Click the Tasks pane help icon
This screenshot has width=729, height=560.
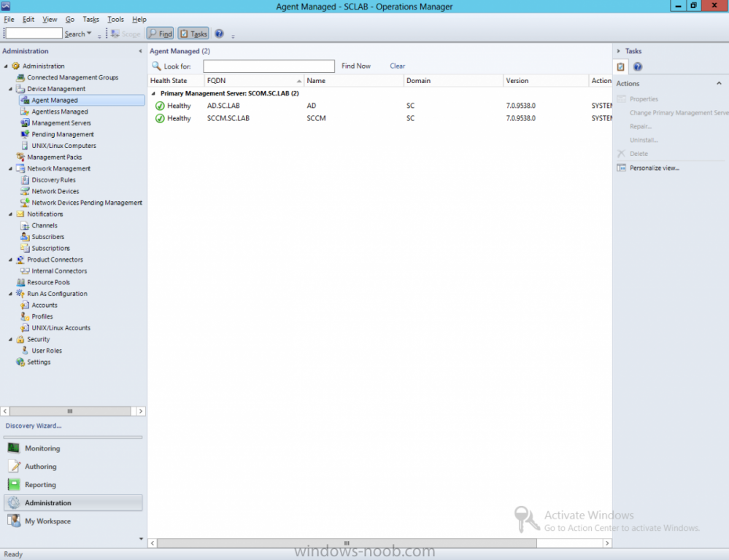[x=637, y=66]
